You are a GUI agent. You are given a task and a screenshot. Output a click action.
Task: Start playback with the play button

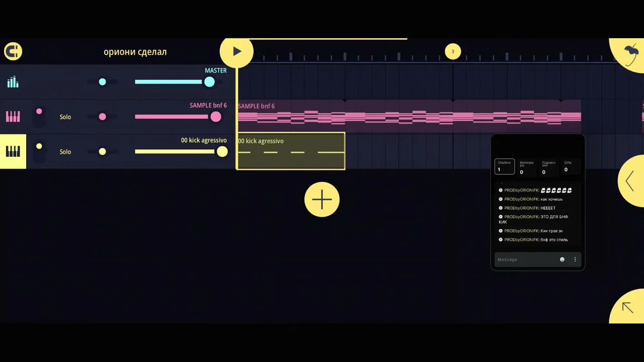pyautogui.click(x=236, y=51)
